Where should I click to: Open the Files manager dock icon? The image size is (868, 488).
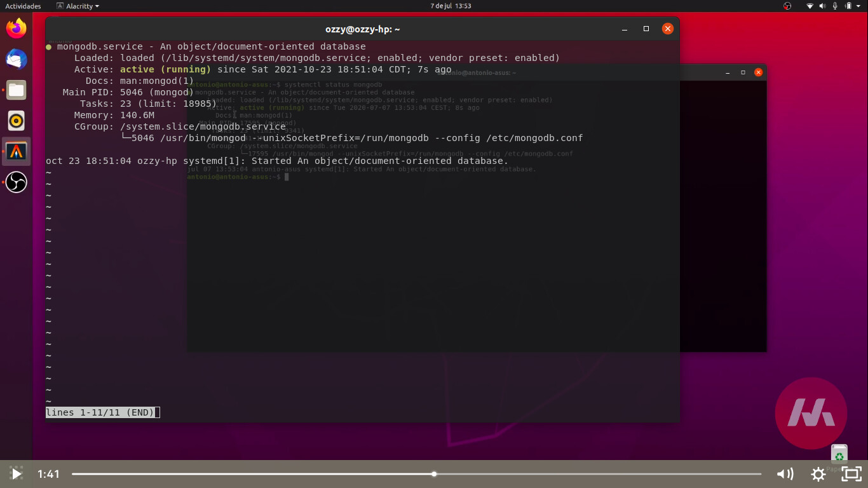point(17,90)
